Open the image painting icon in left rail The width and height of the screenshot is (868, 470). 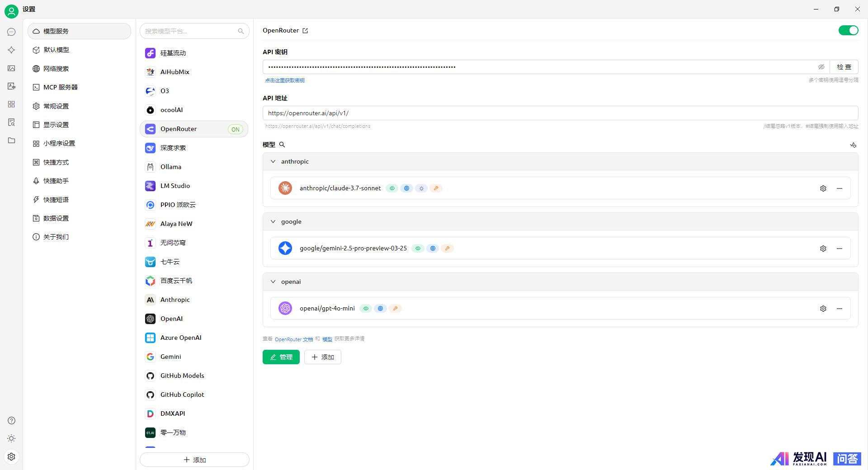(x=11, y=68)
